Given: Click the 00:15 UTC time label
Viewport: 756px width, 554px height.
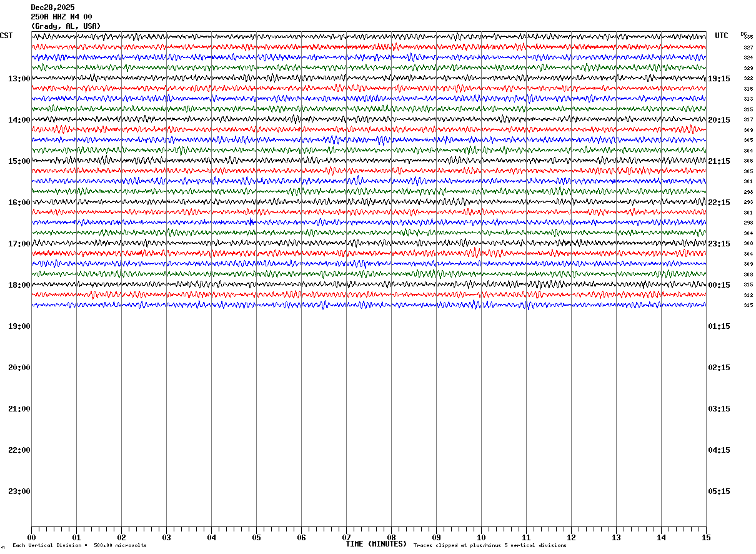Looking at the screenshot, I should 719,285.
